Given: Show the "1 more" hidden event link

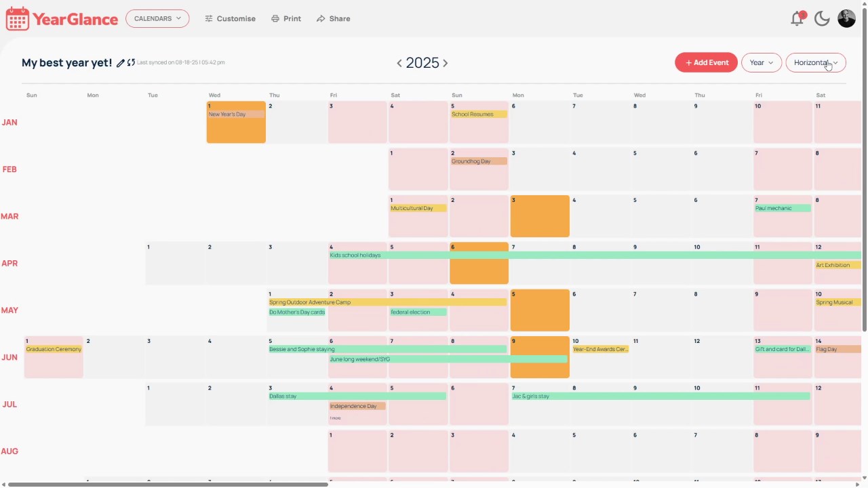Looking at the screenshot, I should [x=335, y=418].
